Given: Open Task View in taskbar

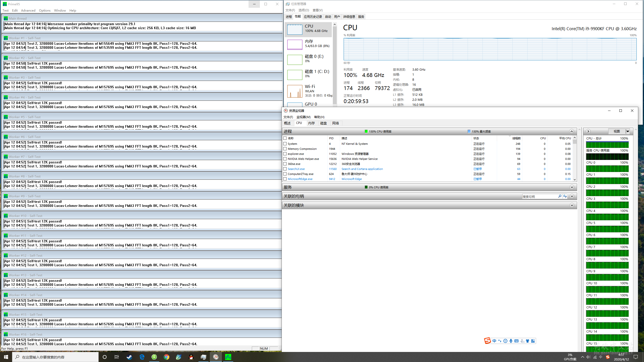Looking at the screenshot, I should [117, 357].
